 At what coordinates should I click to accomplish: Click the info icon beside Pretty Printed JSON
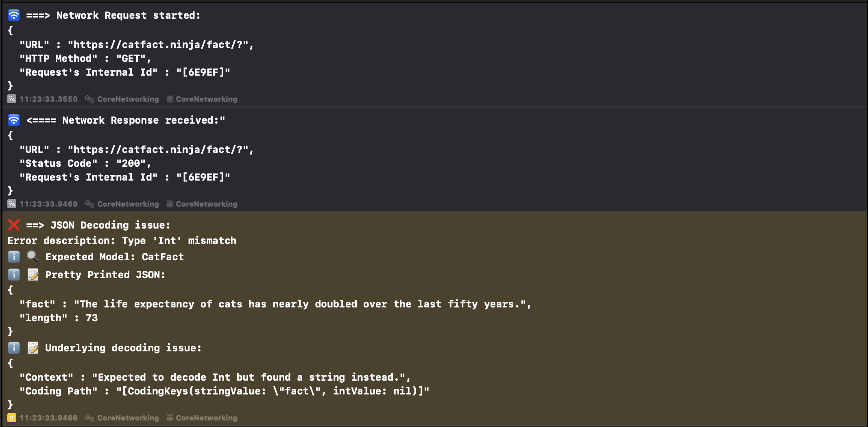[14, 274]
